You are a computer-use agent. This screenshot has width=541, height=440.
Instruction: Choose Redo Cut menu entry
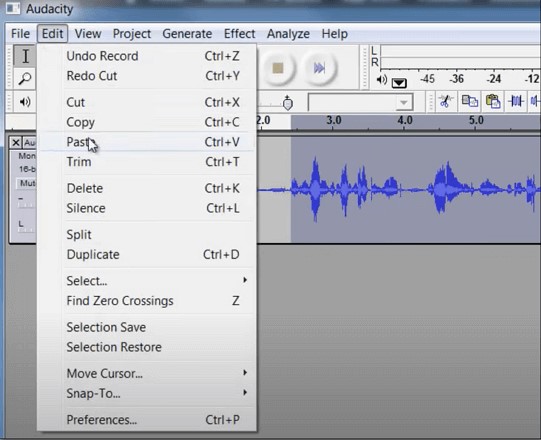click(x=147, y=76)
